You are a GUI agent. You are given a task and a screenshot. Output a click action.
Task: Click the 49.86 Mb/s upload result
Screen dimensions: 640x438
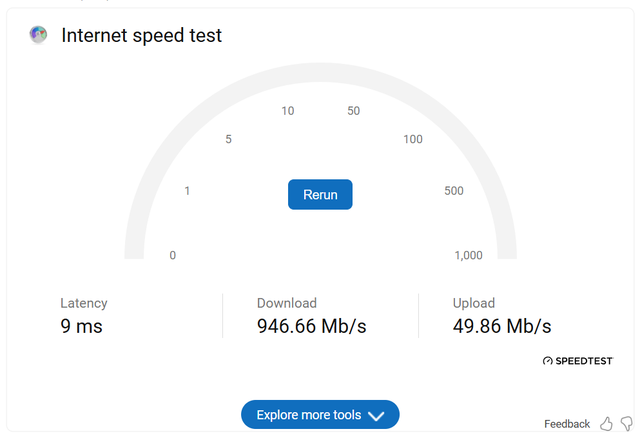pyautogui.click(x=501, y=326)
